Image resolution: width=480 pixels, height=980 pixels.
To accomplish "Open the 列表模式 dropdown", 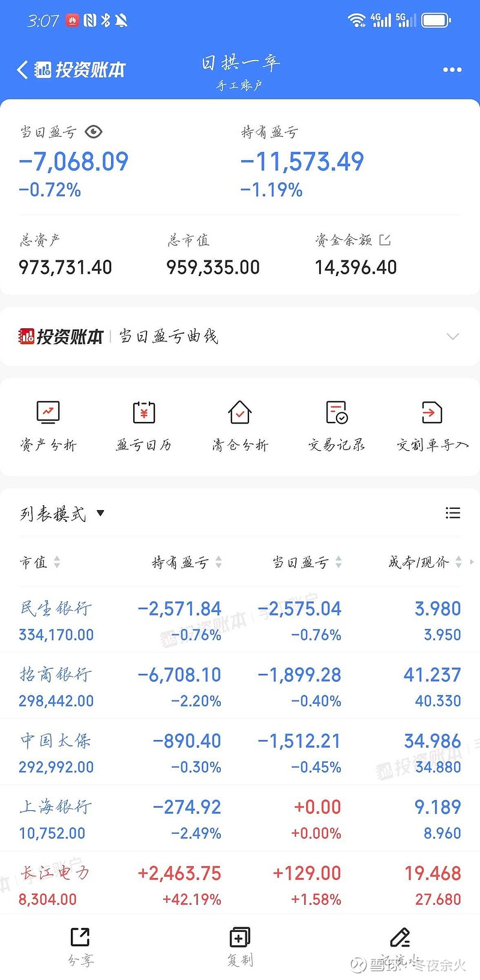I will [62, 514].
